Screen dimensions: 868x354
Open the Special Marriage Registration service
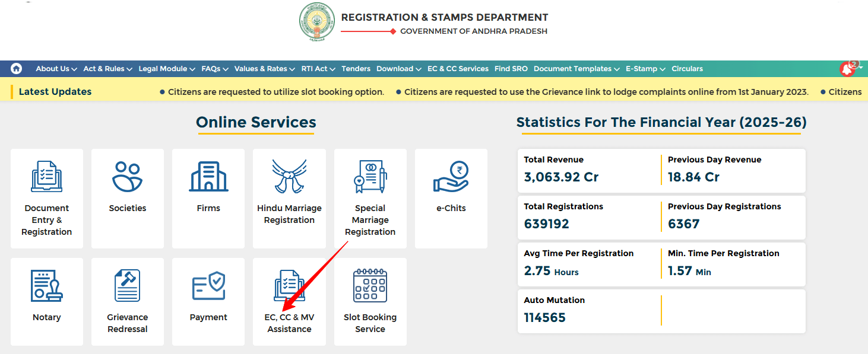370,190
